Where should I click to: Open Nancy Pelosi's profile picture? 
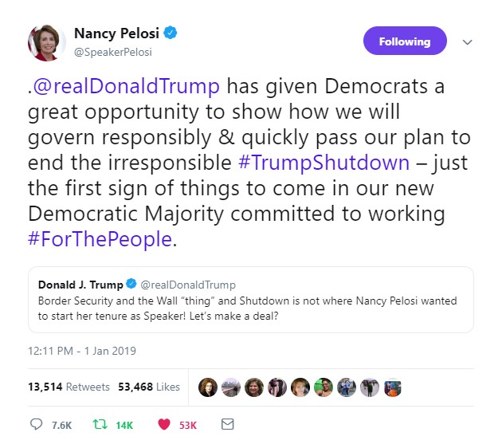coord(47,42)
